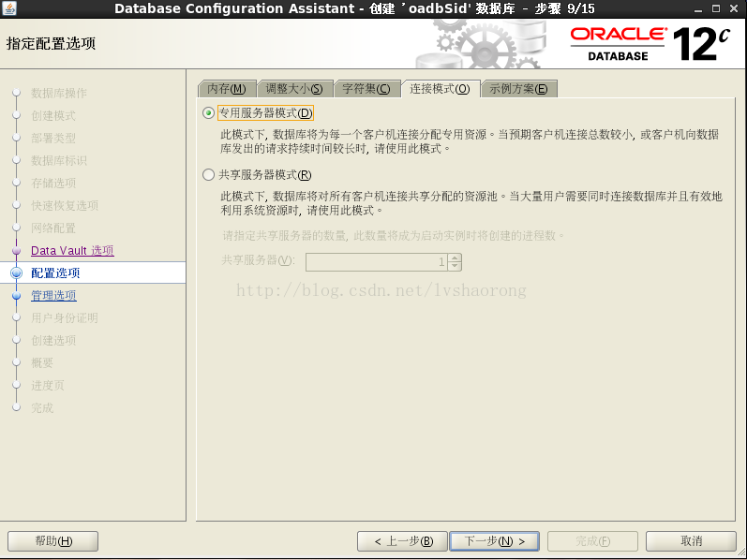Click the 用户身份证明 step label
The width and height of the screenshot is (747, 560).
[65, 318]
